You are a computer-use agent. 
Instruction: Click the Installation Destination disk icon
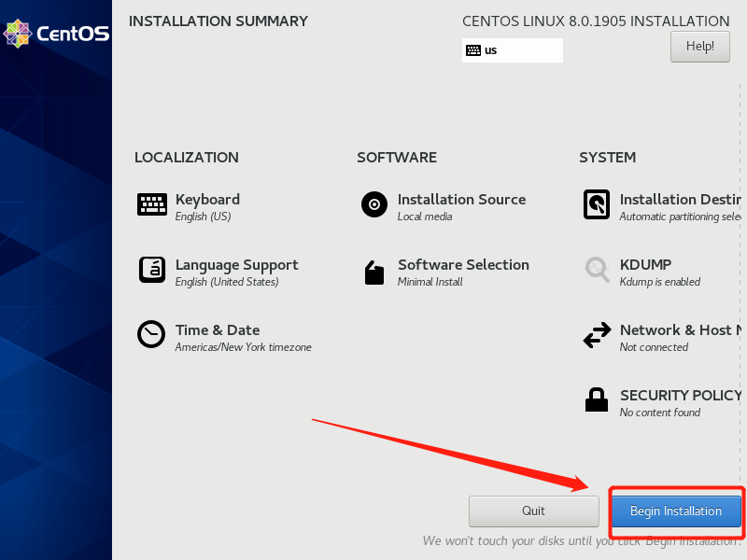(597, 204)
